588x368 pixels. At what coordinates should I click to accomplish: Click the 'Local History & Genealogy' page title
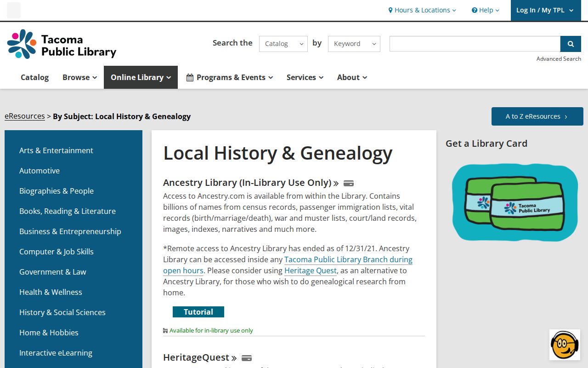pyautogui.click(x=278, y=153)
